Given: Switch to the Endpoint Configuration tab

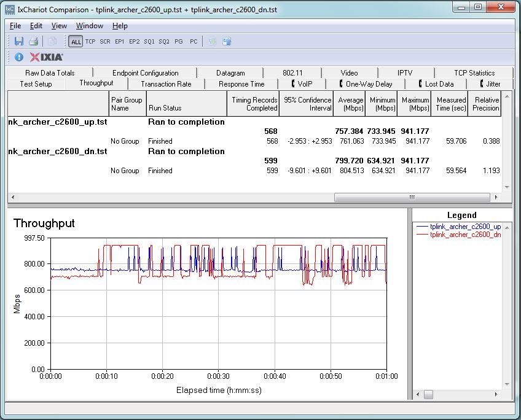Looking at the screenshot, I should pos(145,72).
